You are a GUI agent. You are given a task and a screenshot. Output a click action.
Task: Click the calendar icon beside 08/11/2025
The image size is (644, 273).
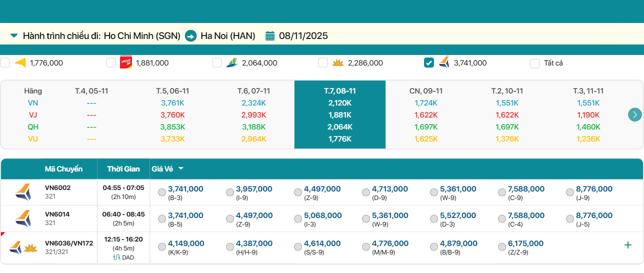270,36
